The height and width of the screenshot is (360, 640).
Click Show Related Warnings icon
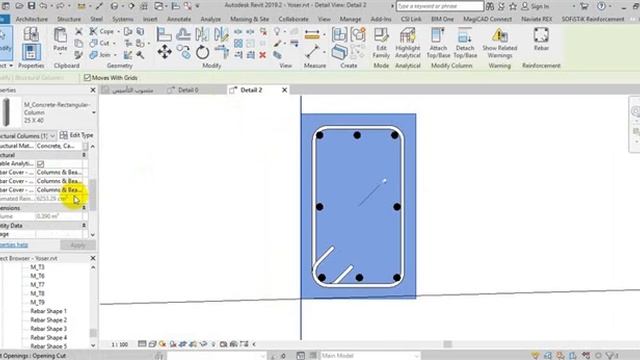[x=500, y=43]
